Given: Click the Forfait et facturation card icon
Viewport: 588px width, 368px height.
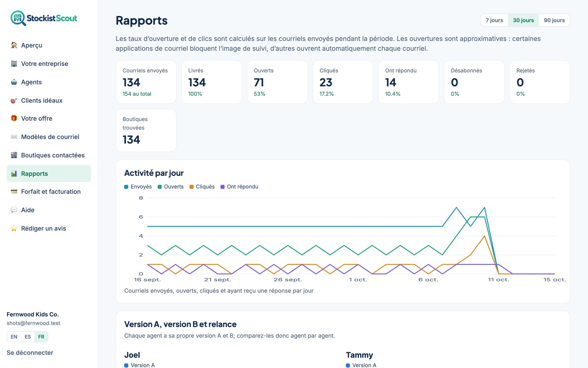Looking at the screenshot, I should coord(14,192).
